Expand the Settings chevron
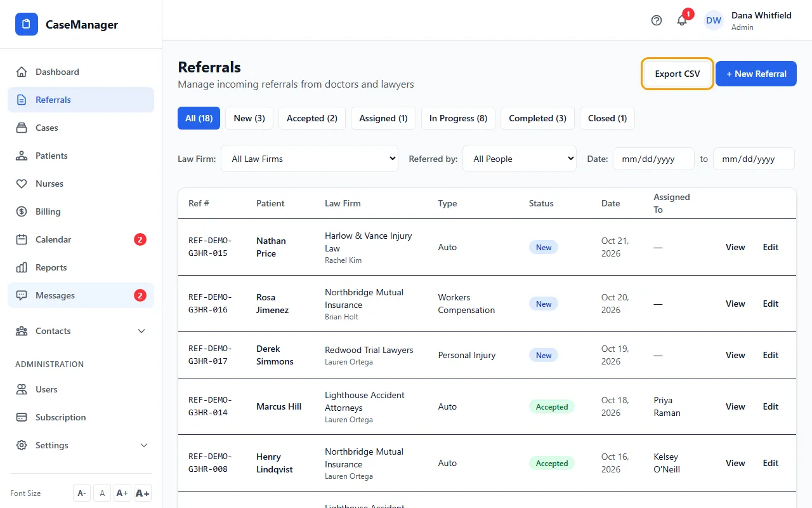The height and width of the screenshot is (508, 812). point(144,445)
